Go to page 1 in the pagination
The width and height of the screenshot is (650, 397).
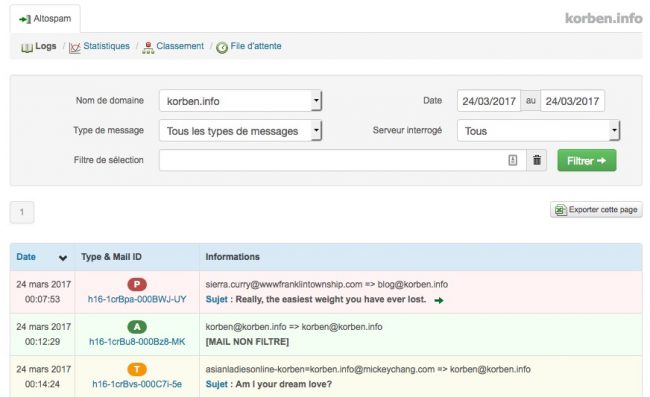click(22, 212)
